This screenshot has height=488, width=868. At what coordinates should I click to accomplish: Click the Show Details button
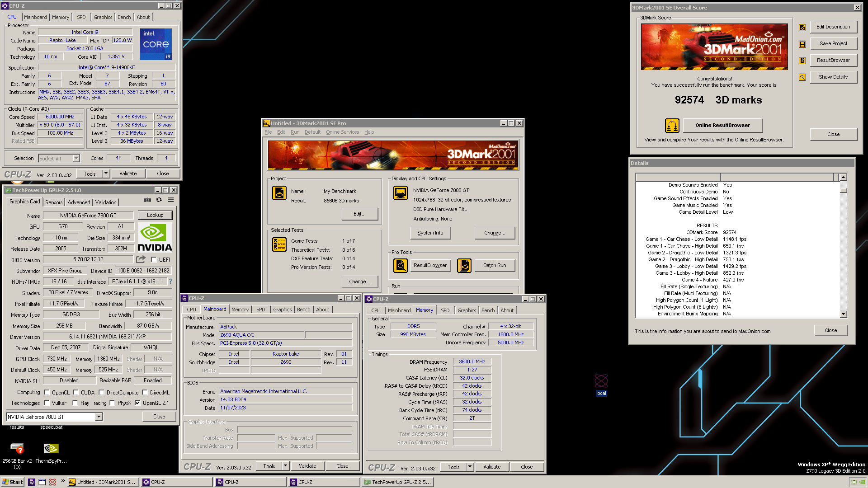(833, 77)
